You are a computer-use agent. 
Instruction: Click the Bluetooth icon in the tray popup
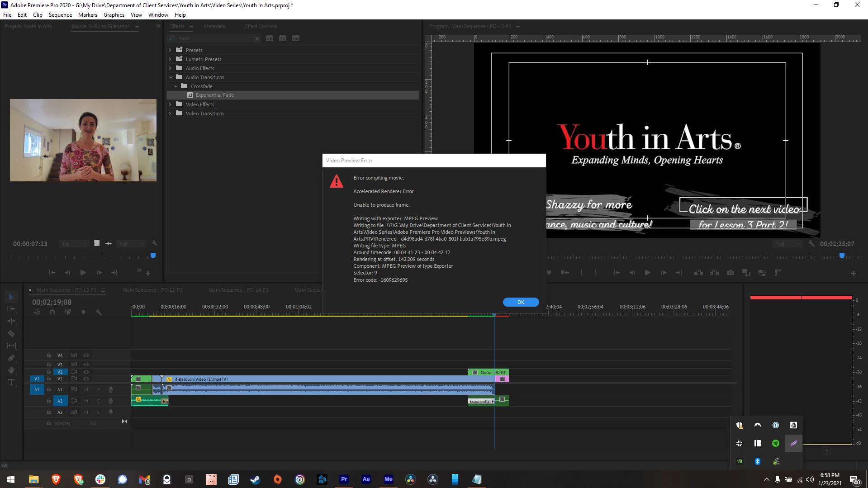point(758,461)
